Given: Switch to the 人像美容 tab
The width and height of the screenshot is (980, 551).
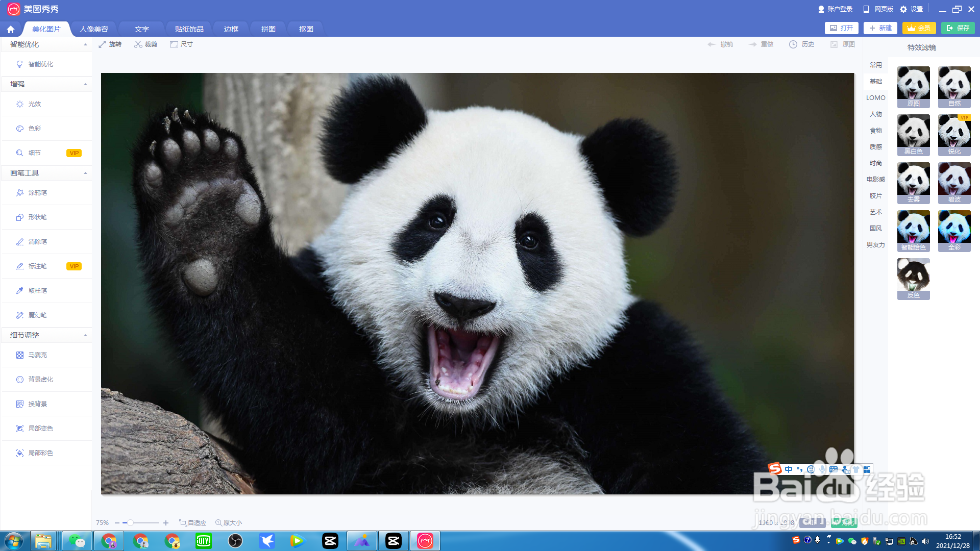Looking at the screenshot, I should coord(94,29).
